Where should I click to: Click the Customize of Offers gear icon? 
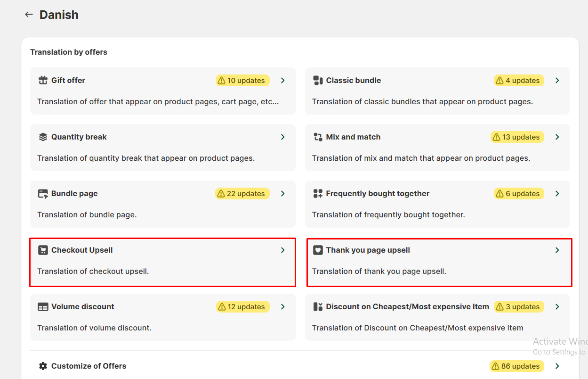pyautogui.click(x=42, y=366)
